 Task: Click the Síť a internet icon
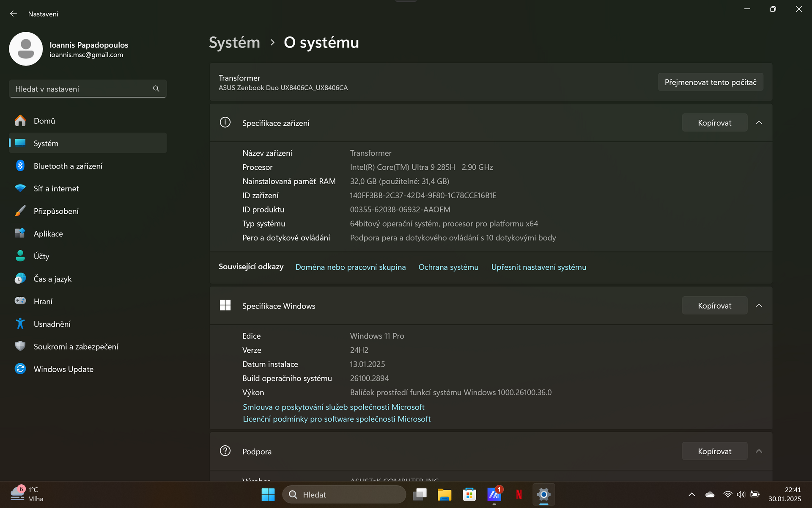pyautogui.click(x=19, y=188)
